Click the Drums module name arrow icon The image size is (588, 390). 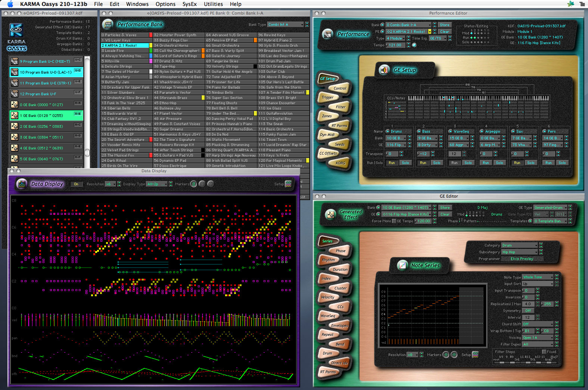point(388,131)
